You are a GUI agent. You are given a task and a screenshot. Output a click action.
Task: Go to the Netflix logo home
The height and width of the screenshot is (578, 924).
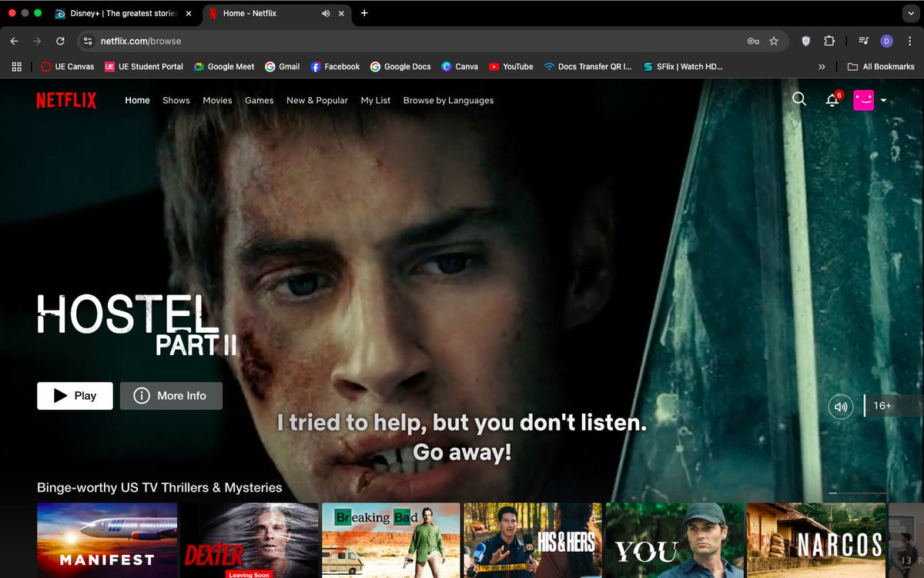(66, 100)
